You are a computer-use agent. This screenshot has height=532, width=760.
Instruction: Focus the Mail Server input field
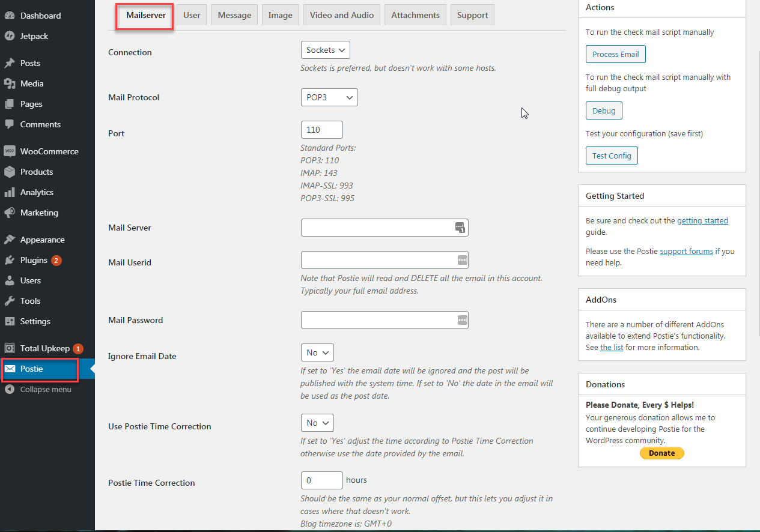pos(377,228)
